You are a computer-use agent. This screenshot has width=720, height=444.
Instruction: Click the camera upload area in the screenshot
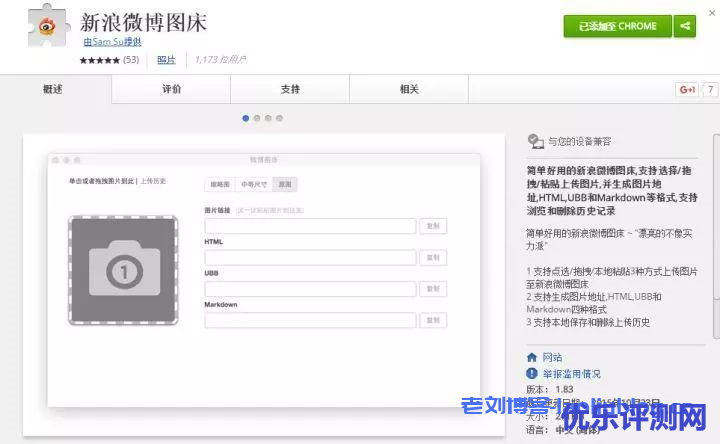point(123,269)
